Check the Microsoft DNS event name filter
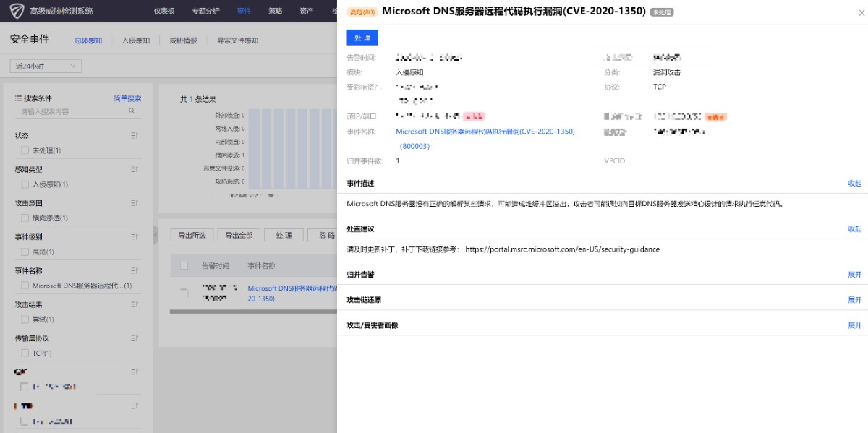Image resolution: width=868 pixels, height=433 pixels. (x=25, y=286)
